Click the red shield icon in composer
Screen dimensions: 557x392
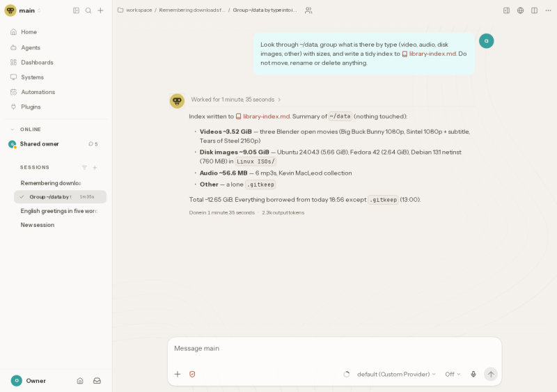point(192,374)
